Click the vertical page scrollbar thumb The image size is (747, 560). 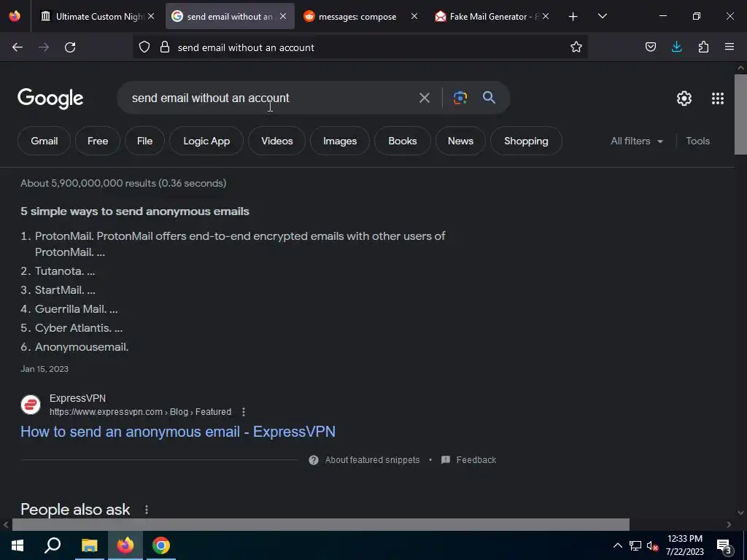740,114
